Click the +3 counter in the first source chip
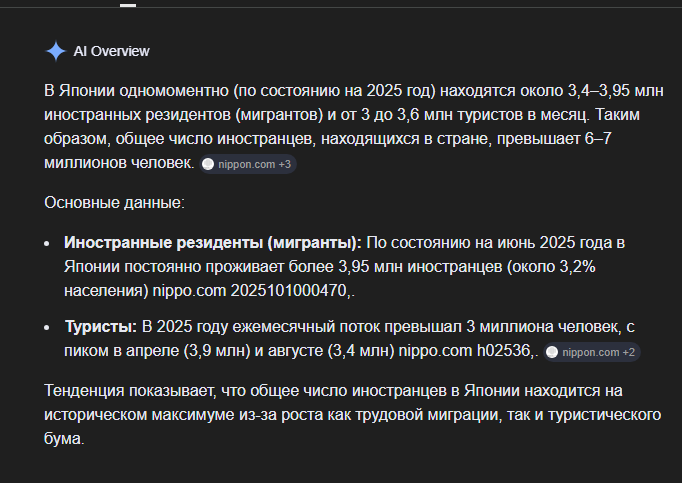 [284, 164]
